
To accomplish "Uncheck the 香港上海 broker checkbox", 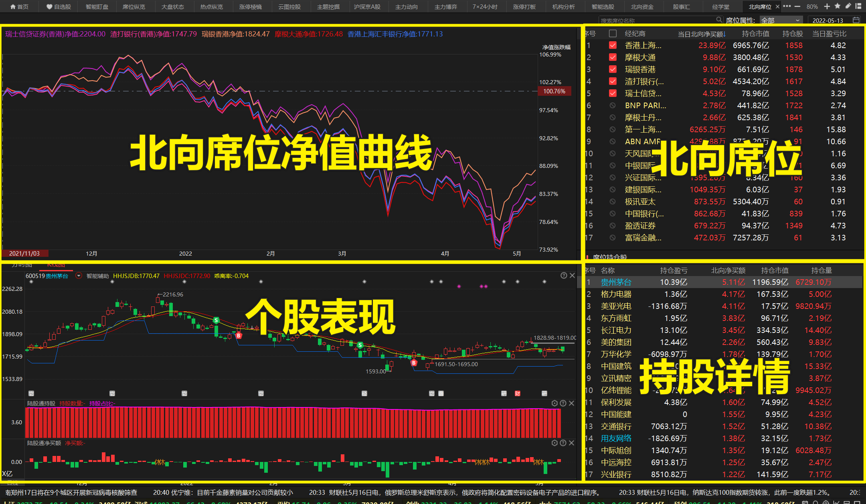I will [x=613, y=45].
